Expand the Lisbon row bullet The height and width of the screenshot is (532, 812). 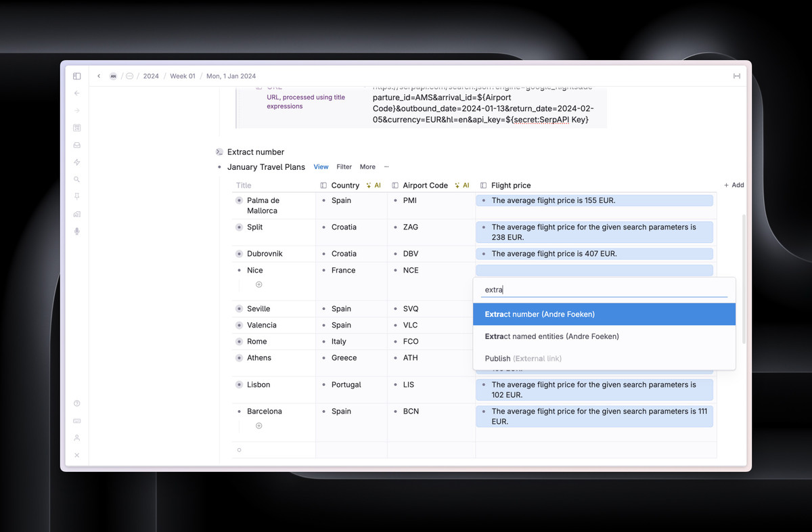click(239, 384)
